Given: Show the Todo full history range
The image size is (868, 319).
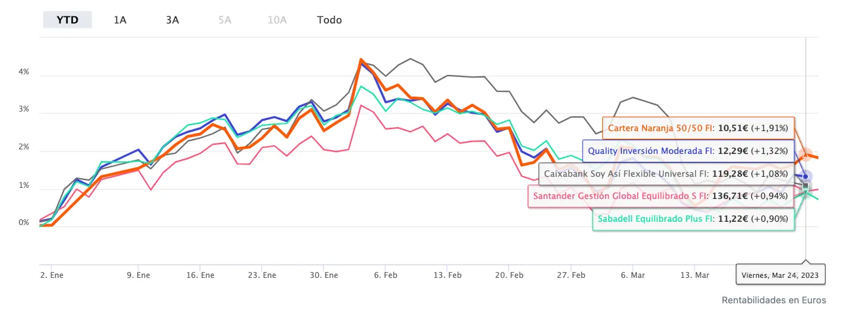Looking at the screenshot, I should [x=330, y=20].
